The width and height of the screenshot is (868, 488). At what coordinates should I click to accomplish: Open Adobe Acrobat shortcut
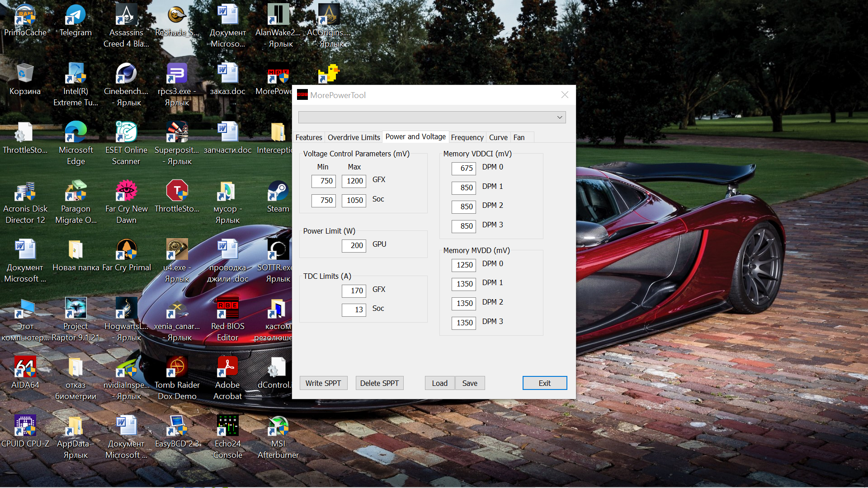tap(227, 368)
